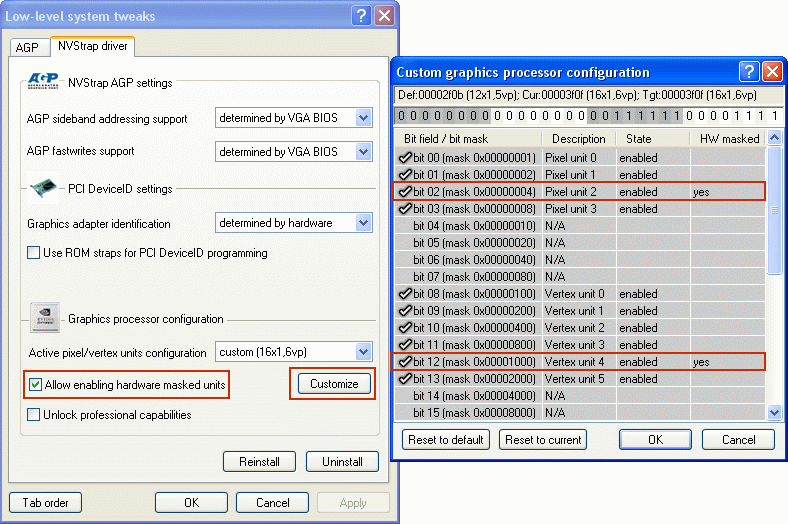This screenshot has width=788, height=524.
Task: Close the Low-level system tweaks window
Action: tap(384, 16)
